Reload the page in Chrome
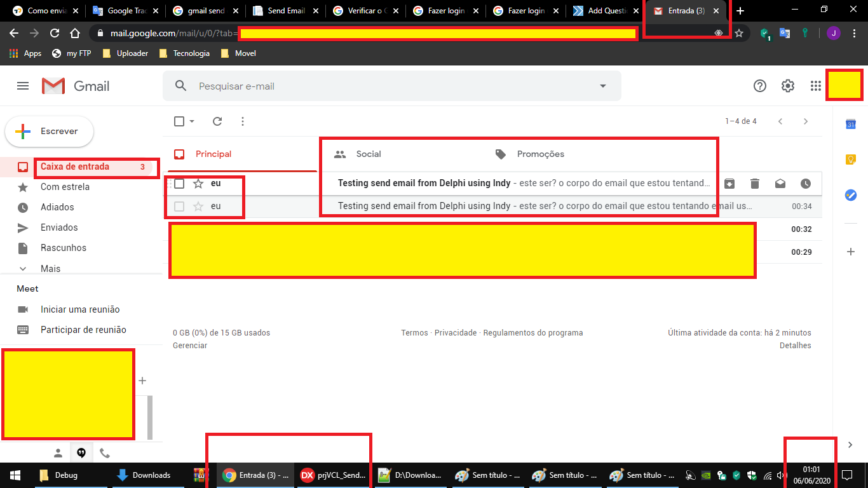Screen dimensions: 868x488 click(x=55, y=33)
